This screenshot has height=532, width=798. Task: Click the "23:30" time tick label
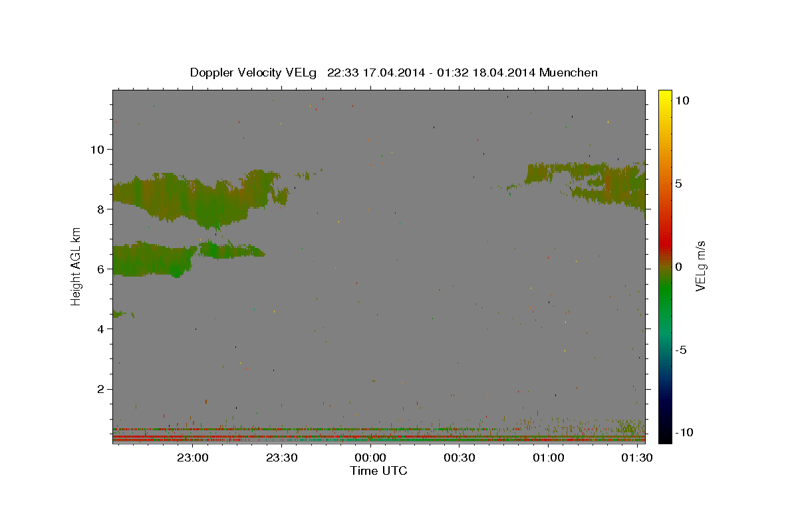[x=281, y=458]
